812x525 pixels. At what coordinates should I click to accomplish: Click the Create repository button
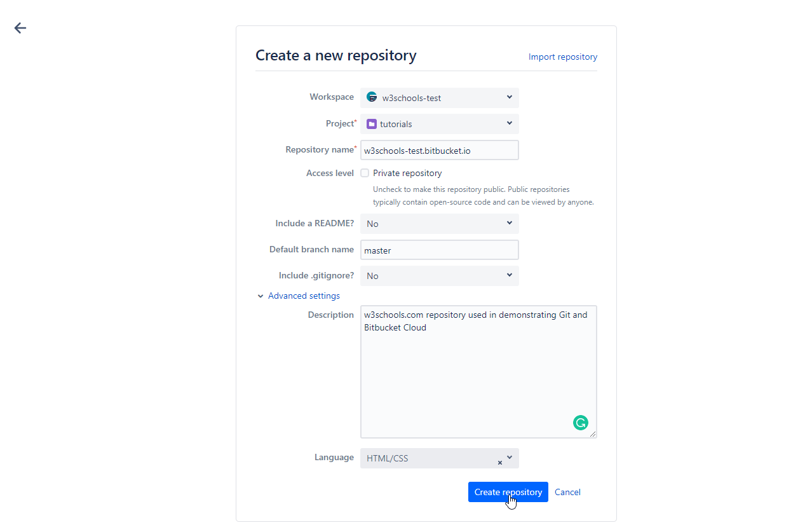click(508, 492)
